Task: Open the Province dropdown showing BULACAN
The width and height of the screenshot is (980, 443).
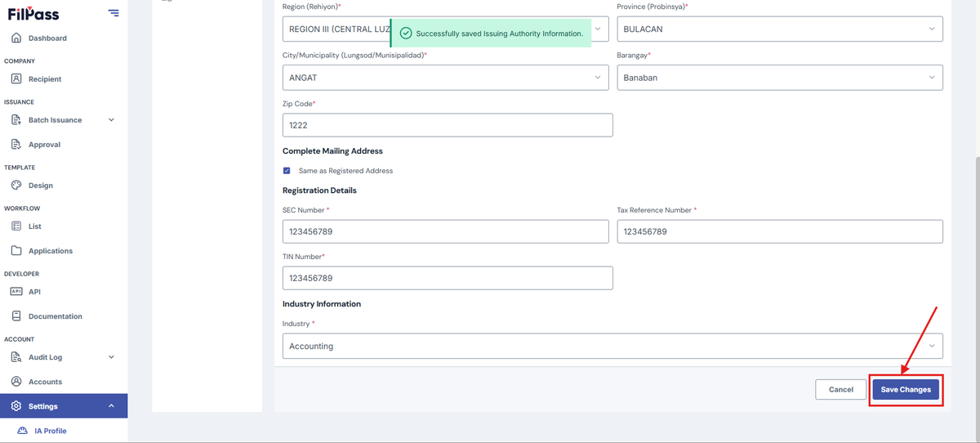Action: [780, 29]
